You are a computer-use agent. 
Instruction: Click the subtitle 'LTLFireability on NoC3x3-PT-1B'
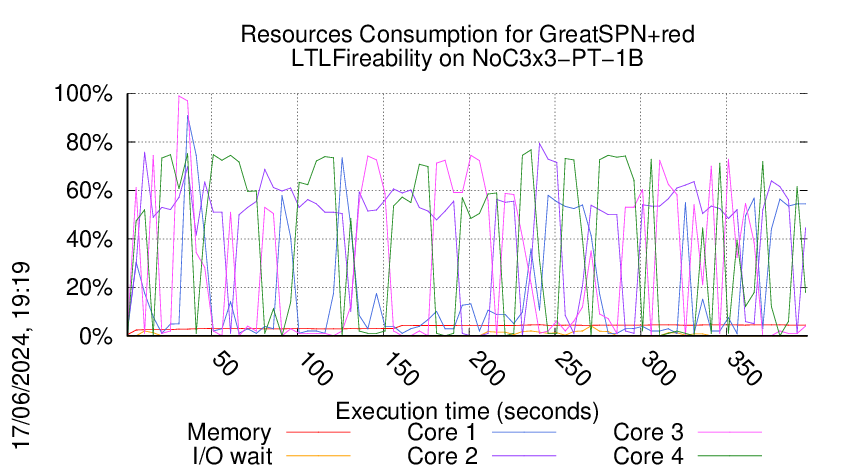pyautogui.click(x=467, y=58)
